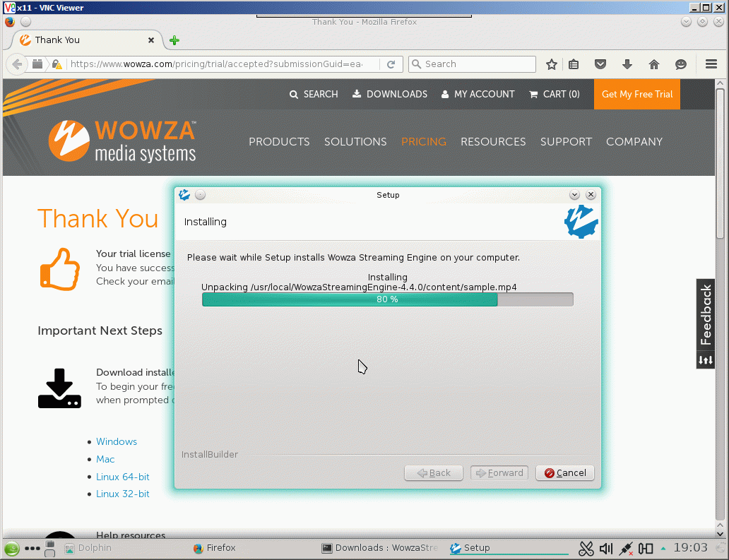The width and height of the screenshot is (729, 560).
Task: Click the Windows download link
Action: 117,441
